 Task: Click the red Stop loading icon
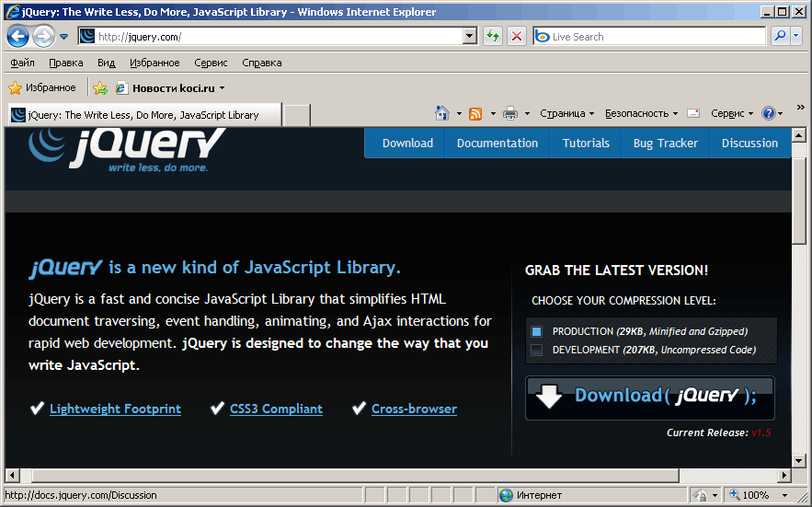pyautogui.click(x=516, y=36)
